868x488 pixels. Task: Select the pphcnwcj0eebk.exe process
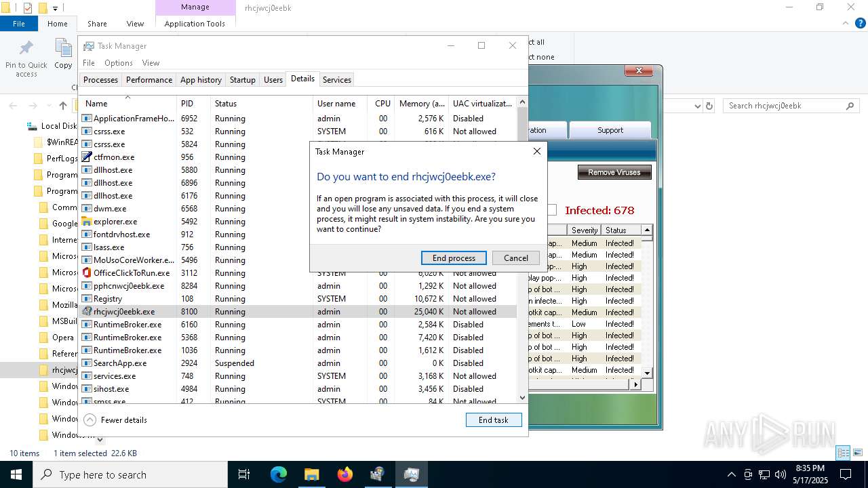298,286
